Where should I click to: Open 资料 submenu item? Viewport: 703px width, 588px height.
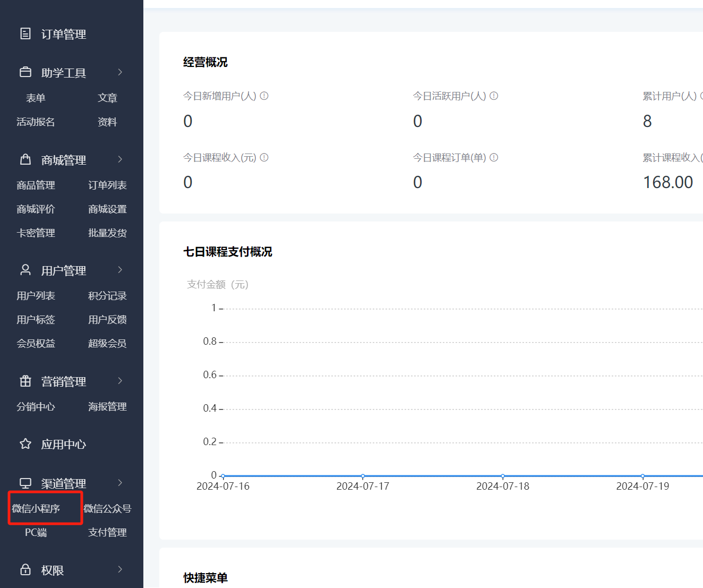click(107, 122)
